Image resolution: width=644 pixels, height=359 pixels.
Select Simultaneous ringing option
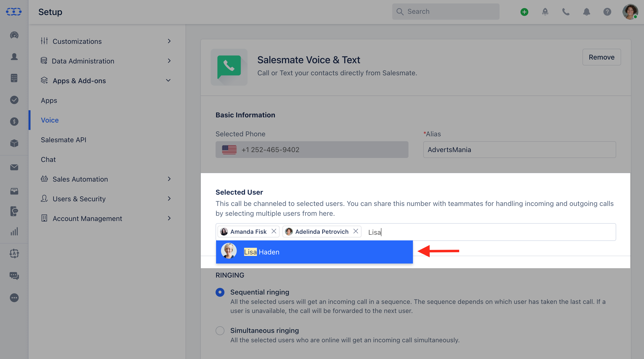[x=220, y=330]
